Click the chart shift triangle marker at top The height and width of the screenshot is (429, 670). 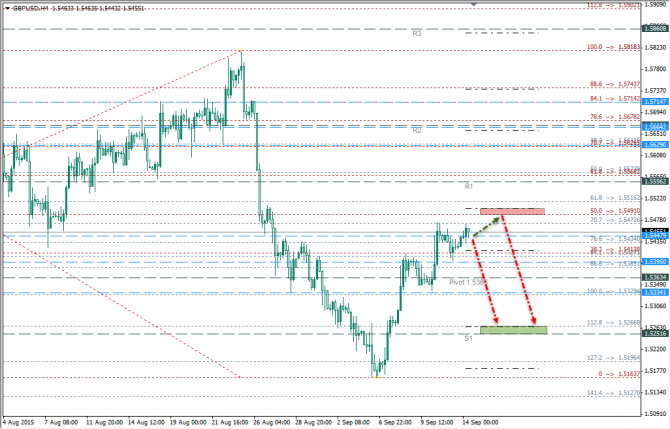(473, 4)
